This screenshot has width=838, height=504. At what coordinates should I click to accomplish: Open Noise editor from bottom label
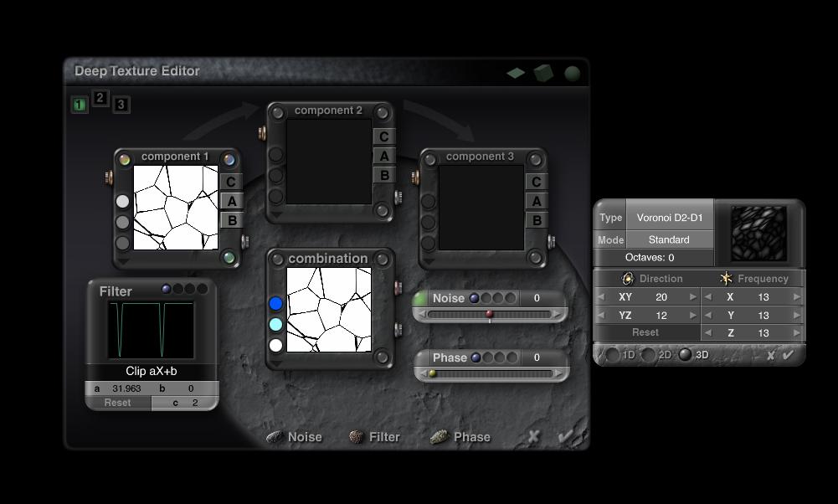[x=305, y=437]
